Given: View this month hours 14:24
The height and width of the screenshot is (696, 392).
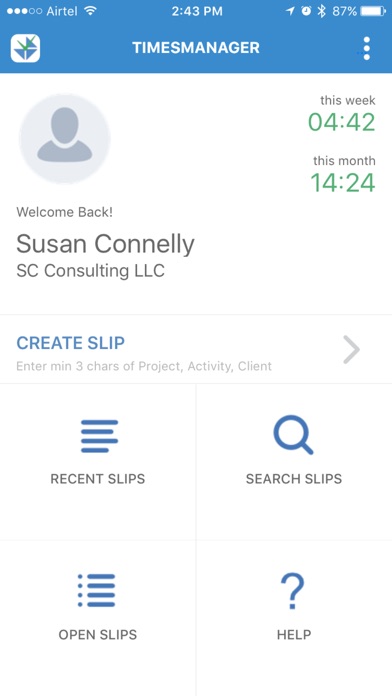Looking at the screenshot, I should point(343,183).
